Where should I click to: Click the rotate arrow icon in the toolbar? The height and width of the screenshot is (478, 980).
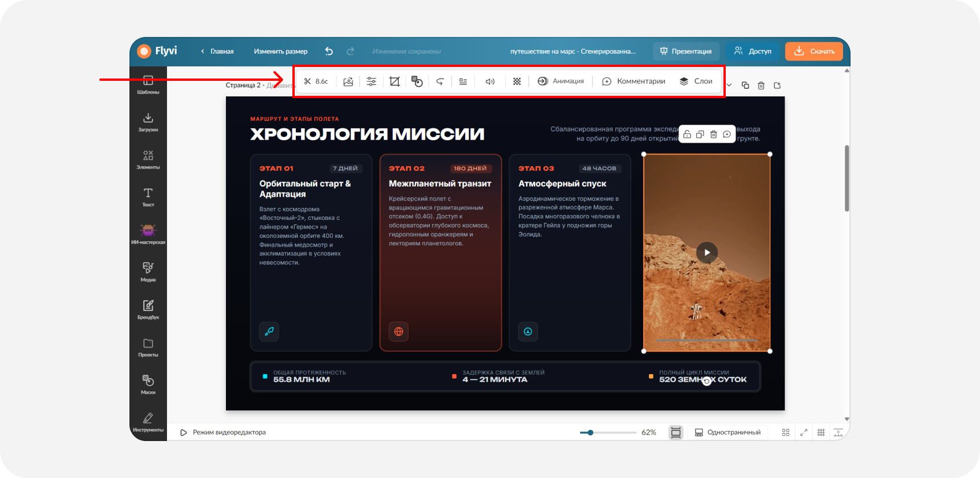[x=440, y=81]
